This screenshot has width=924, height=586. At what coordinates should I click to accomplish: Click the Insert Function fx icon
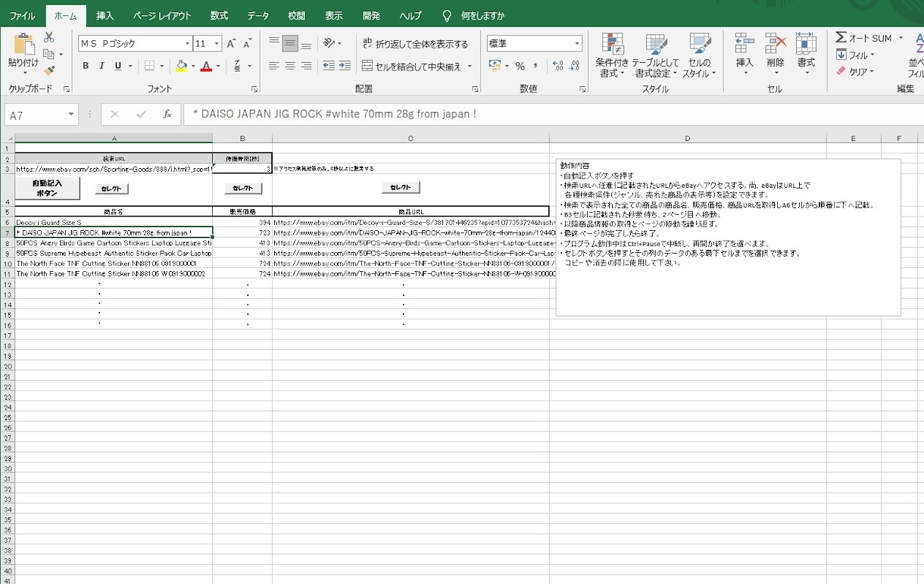[x=167, y=114]
